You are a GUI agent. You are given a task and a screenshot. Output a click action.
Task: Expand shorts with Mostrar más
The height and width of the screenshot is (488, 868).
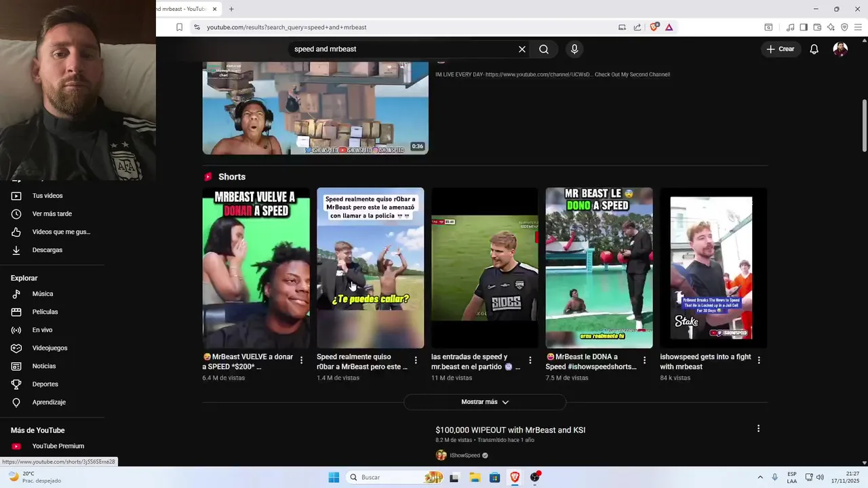(x=485, y=402)
